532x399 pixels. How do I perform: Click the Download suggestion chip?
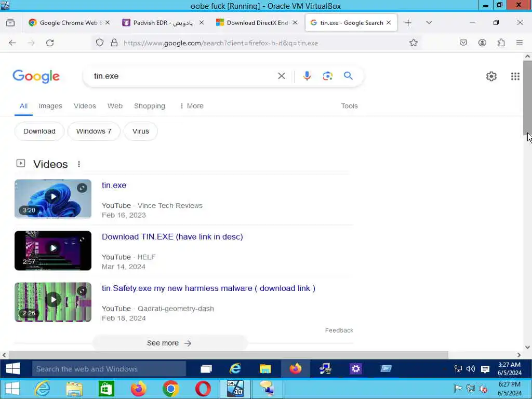[x=39, y=131]
